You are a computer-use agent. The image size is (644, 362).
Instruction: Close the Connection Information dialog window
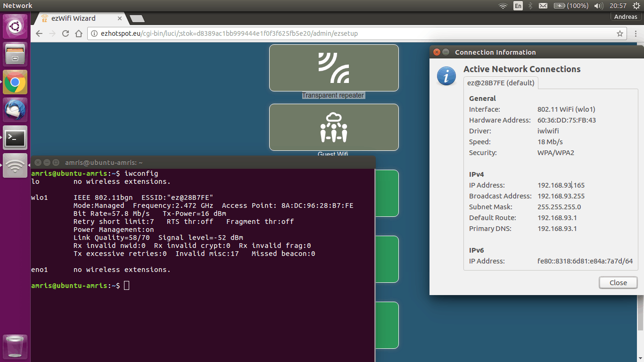click(437, 52)
